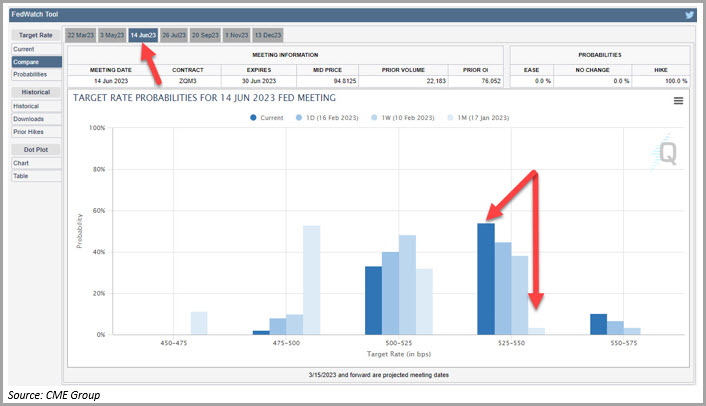Open Probabilities under Target Rate
The width and height of the screenshot is (706, 406).
click(36, 74)
